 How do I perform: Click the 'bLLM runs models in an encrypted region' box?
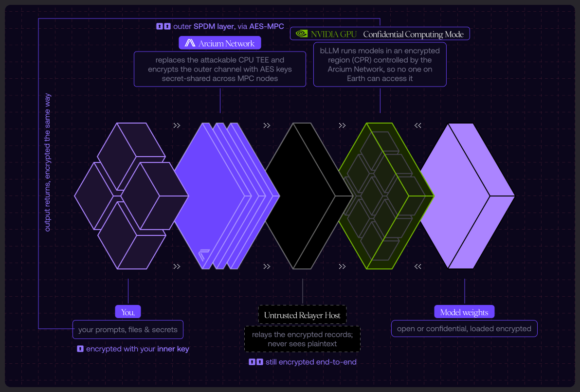pyautogui.click(x=380, y=65)
